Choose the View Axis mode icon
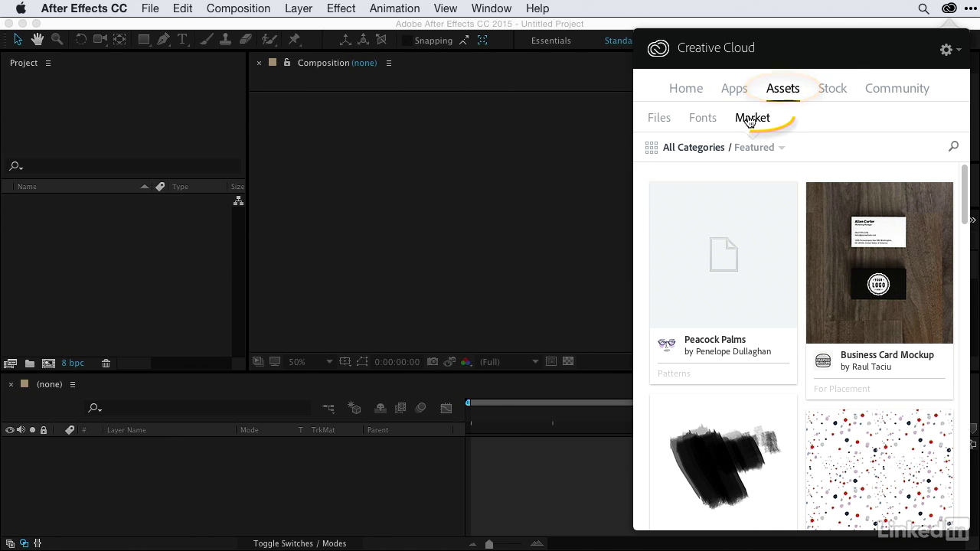Screen dimensions: 980x551 click(x=381, y=40)
